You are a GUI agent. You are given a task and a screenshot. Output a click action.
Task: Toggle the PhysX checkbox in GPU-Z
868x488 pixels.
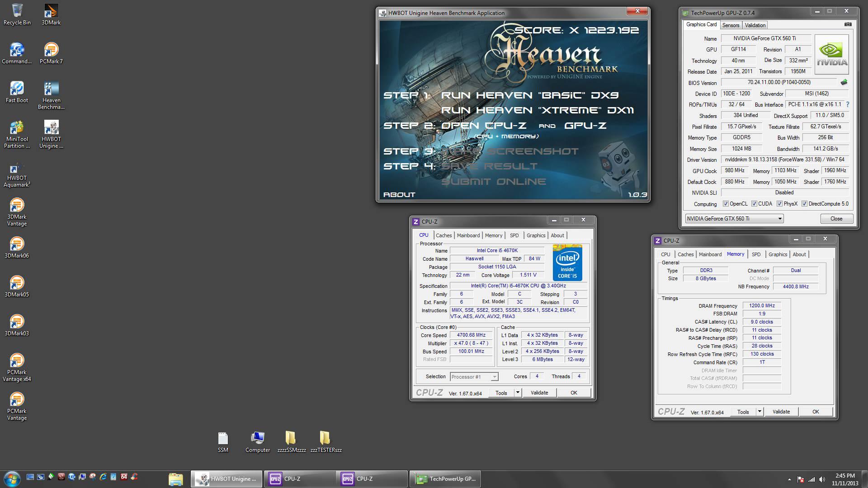[x=779, y=204]
